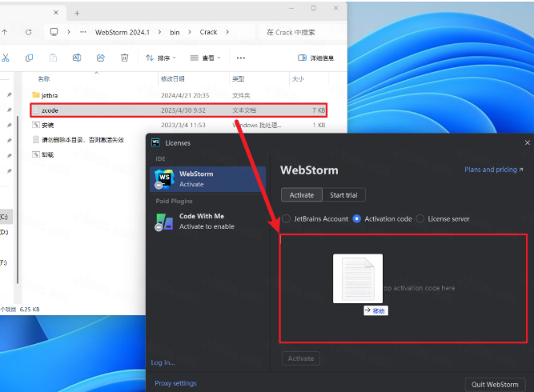
Task: Sort by the type (类型) column header
Action: [x=239, y=79]
